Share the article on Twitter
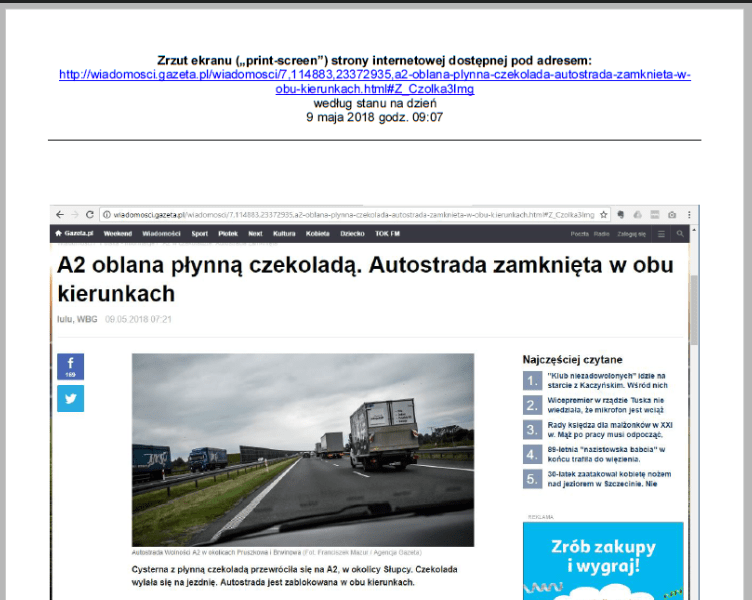This screenshot has width=752, height=600. point(70,398)
